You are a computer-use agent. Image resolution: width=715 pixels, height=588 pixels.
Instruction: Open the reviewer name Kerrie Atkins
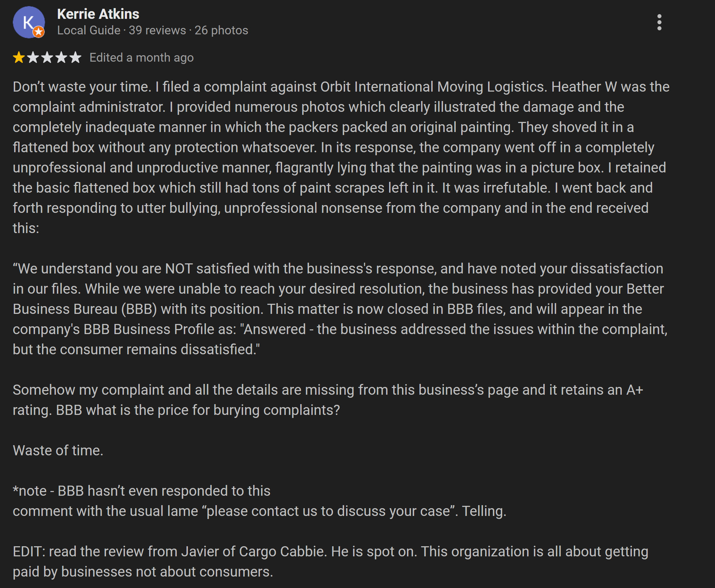(98, 14)
